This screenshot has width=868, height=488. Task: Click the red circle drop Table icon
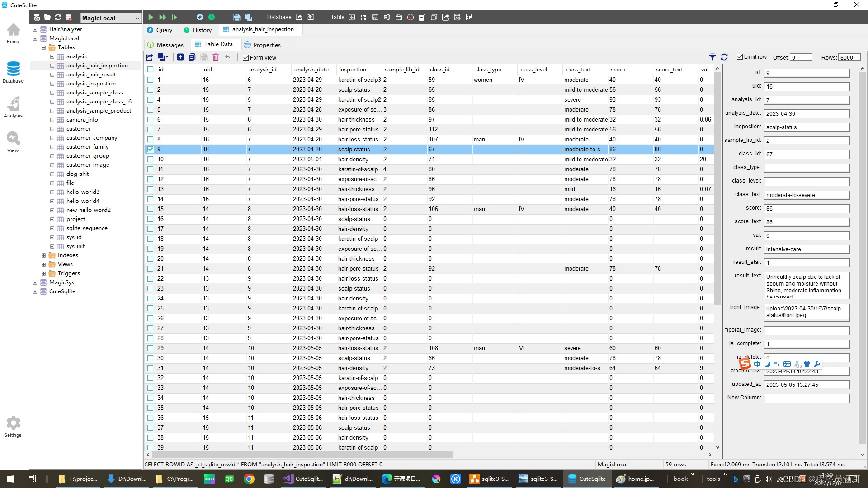(410, 17)
